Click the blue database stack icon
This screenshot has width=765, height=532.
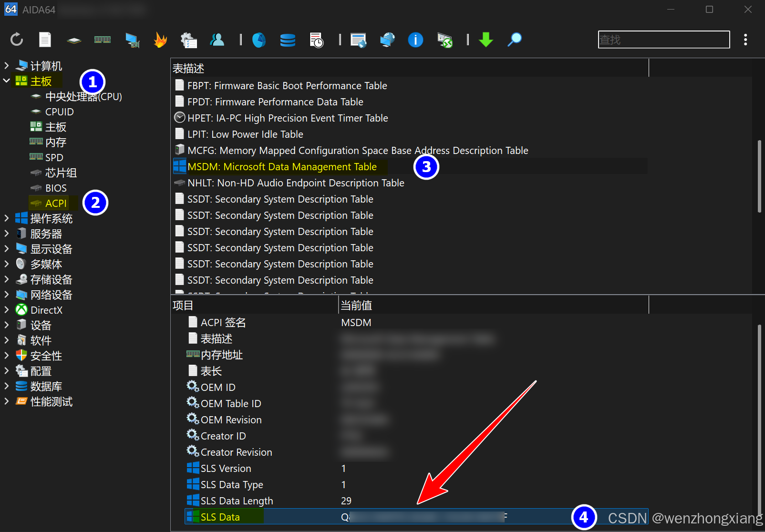[x=288, y=40]
